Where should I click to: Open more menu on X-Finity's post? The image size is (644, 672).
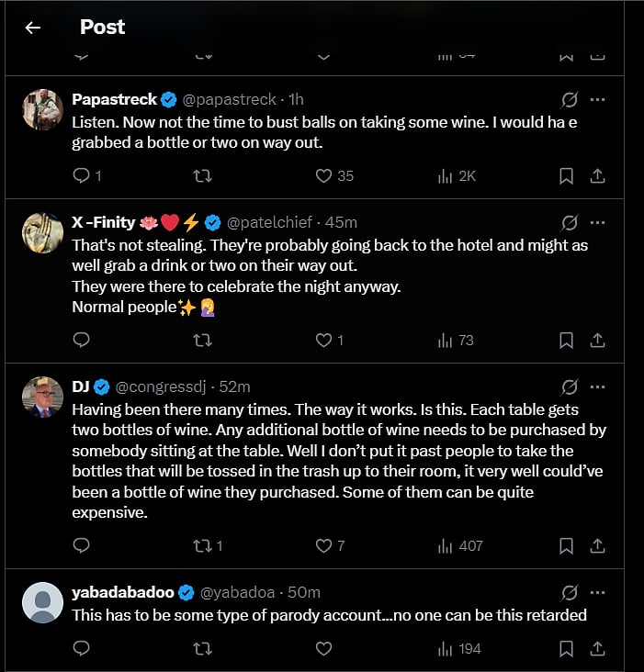597,222
